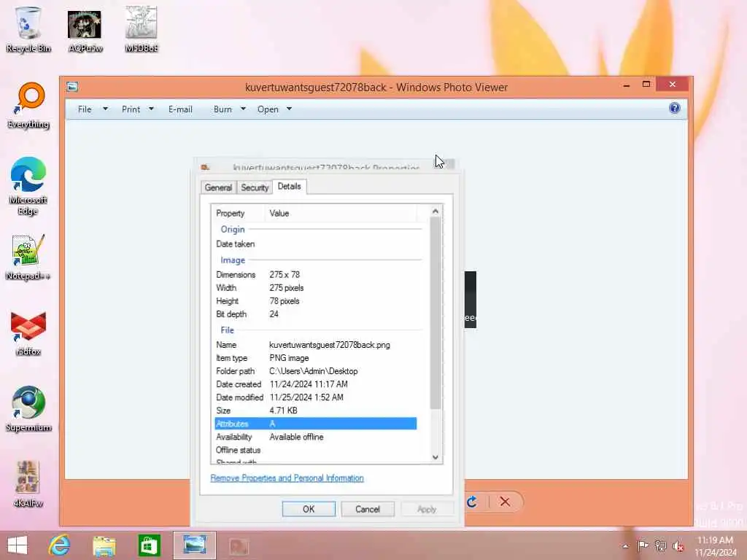Open Internet Explorer from the taskbar
Image resolution: width=747 pixels, height=560 pixels.
(59, 545)
